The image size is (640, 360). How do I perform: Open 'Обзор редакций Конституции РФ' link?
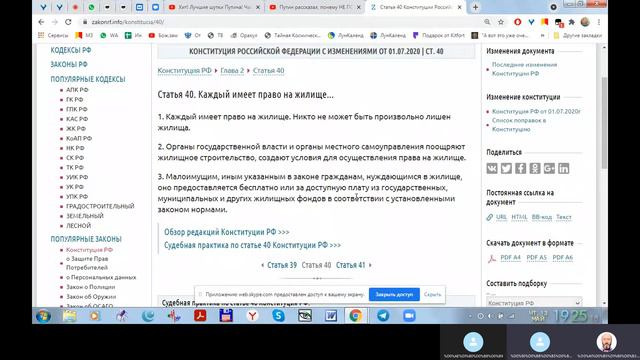[x=227, y=232]
